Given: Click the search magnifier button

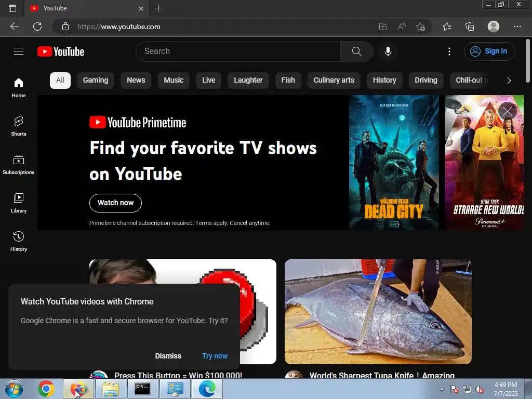Looking at the screenshot, I should (x=356, y=51).
